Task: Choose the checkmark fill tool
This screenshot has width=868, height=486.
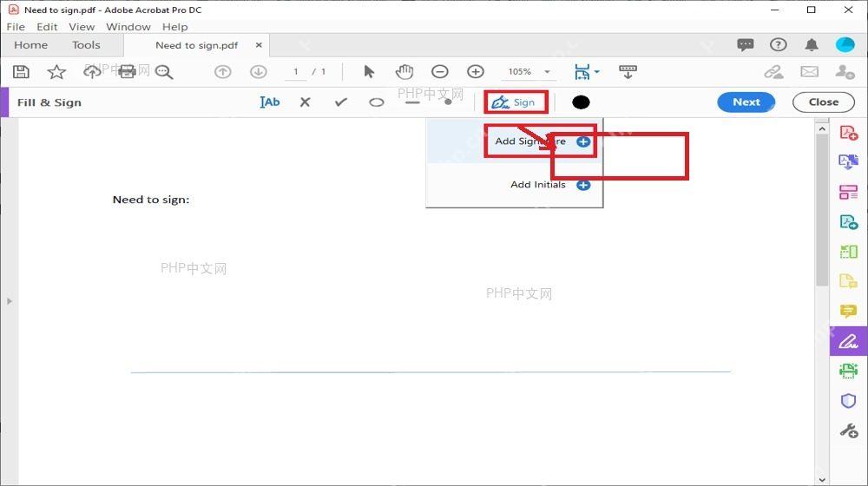Action: [x=341, y=102]
